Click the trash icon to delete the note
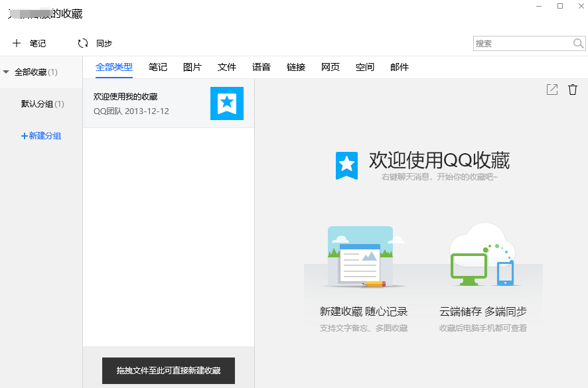The width and height of the screenshot is (588, 388). click(573, 90)
